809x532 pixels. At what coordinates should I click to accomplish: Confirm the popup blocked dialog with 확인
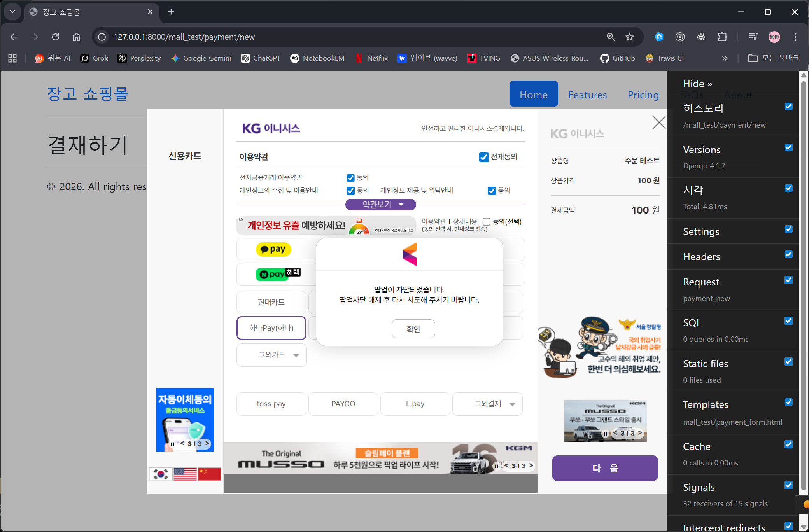point(413,329)
